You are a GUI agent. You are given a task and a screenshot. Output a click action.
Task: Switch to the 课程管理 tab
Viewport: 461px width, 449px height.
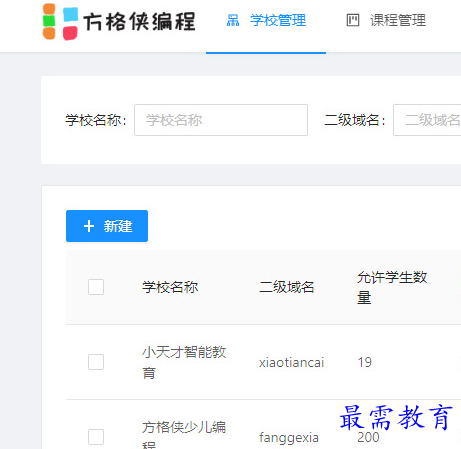(x=386, y=20)
